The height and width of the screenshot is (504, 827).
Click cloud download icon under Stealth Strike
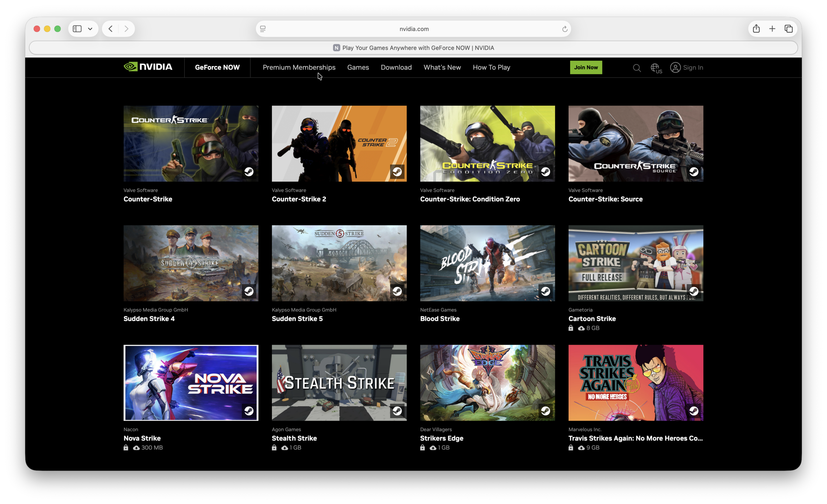[x=285, y=448]
